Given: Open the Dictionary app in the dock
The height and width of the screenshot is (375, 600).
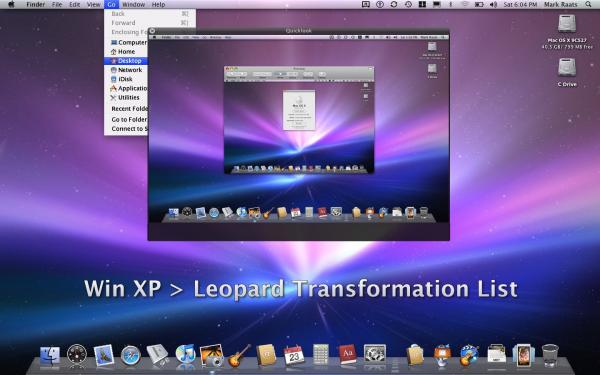Looking at the screenshot, I should 347,354.
